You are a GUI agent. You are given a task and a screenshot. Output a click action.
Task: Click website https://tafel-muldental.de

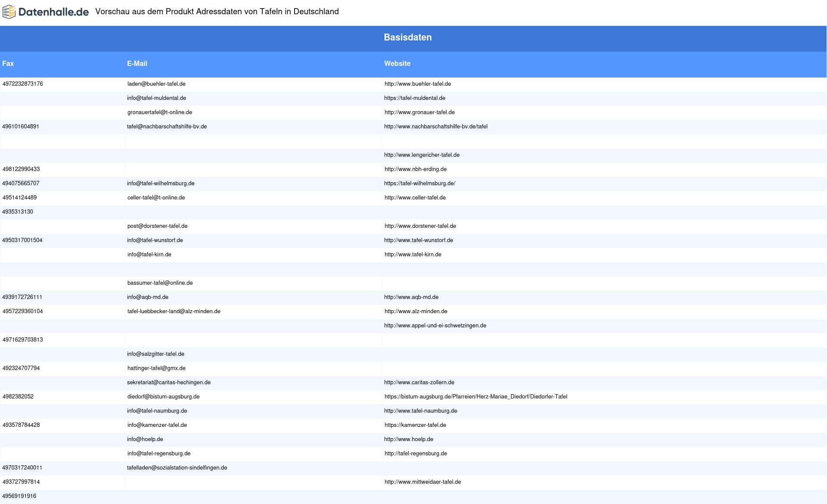[415, 98]
